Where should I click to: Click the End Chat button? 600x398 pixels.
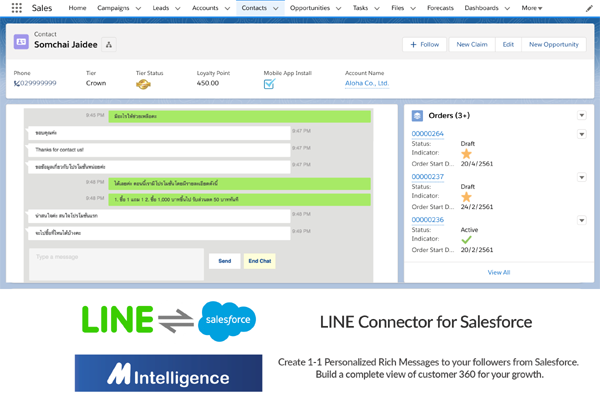coord(259,261)
